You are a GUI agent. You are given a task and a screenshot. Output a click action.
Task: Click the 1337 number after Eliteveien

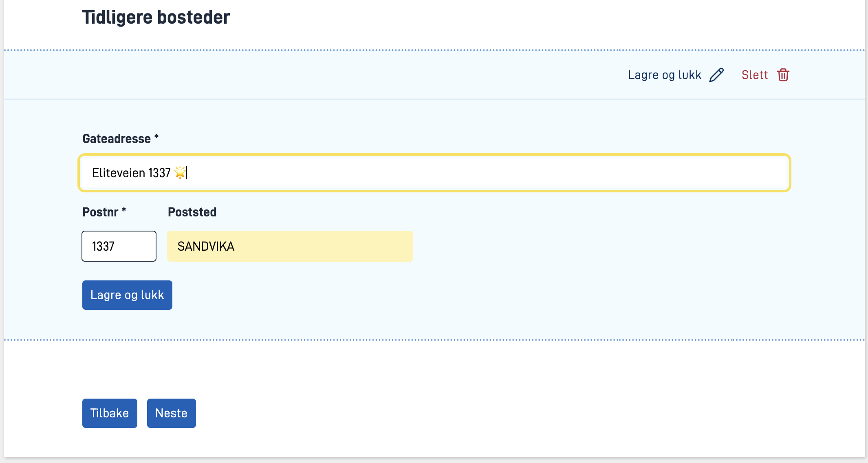click(159, 173)
